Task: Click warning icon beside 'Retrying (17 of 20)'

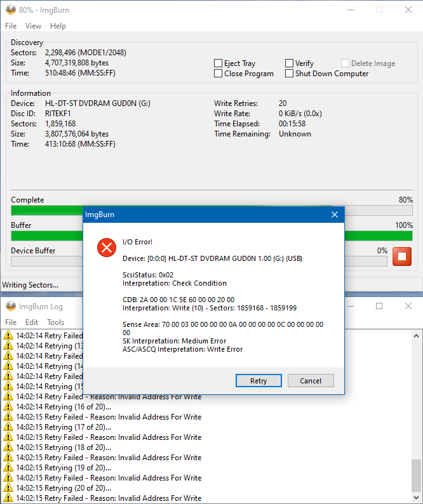Action: (8, 427)
